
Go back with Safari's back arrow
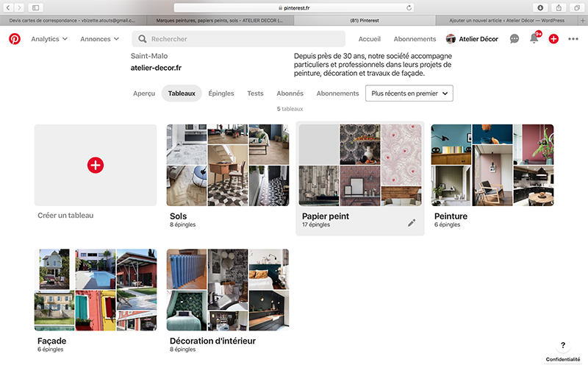[x=9, y=7]
